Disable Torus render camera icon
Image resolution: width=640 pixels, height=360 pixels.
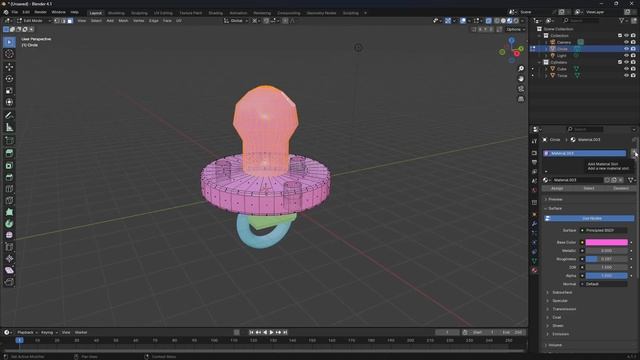point(633,76)
